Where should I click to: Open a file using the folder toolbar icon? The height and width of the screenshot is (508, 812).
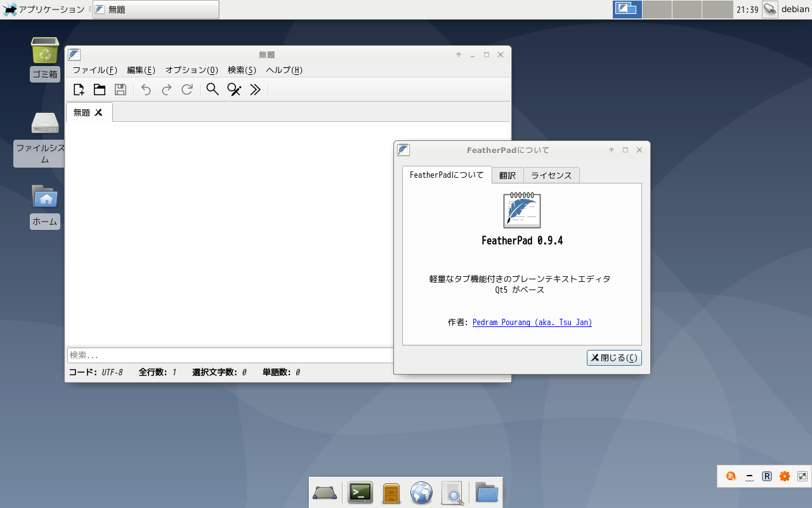point(99,90)
